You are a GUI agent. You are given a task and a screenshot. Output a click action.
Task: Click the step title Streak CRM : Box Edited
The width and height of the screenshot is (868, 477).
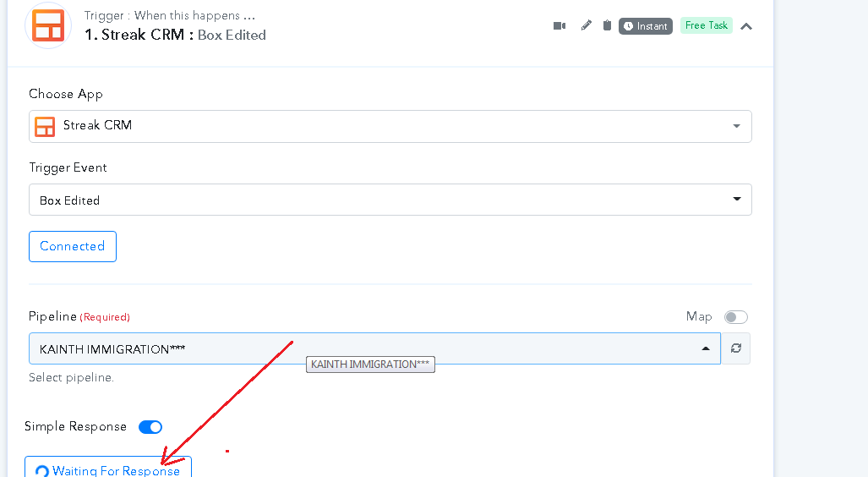tap(176, 35)
